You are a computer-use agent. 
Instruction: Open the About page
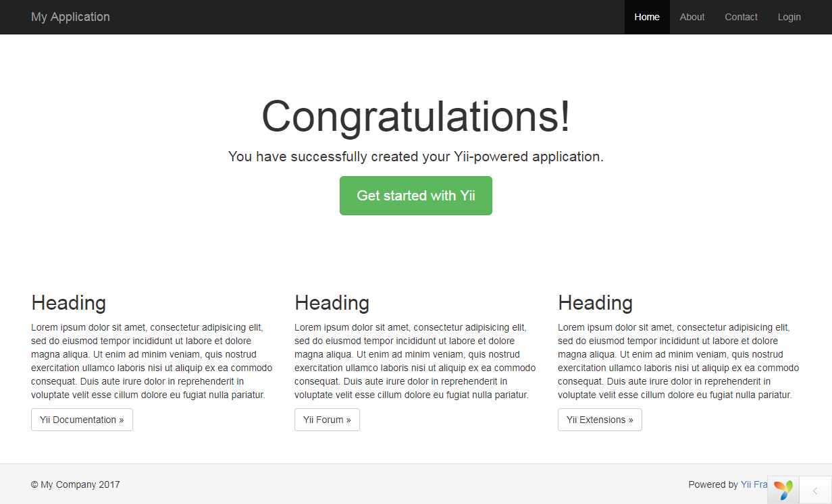coord(692,17)
